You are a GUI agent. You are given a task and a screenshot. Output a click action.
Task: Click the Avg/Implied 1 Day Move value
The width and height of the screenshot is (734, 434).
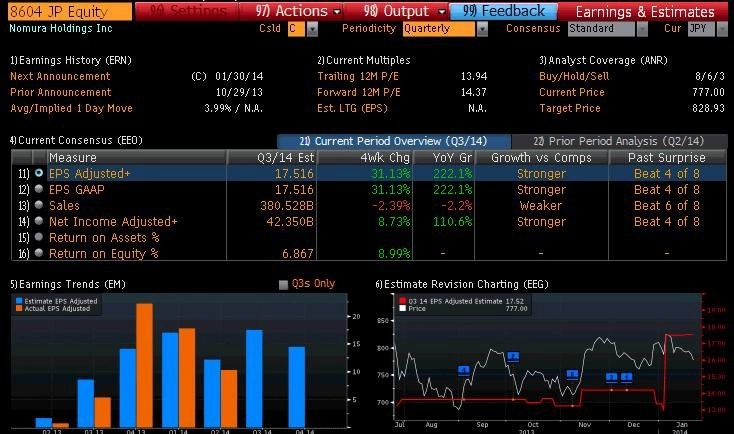click(233, 108)
